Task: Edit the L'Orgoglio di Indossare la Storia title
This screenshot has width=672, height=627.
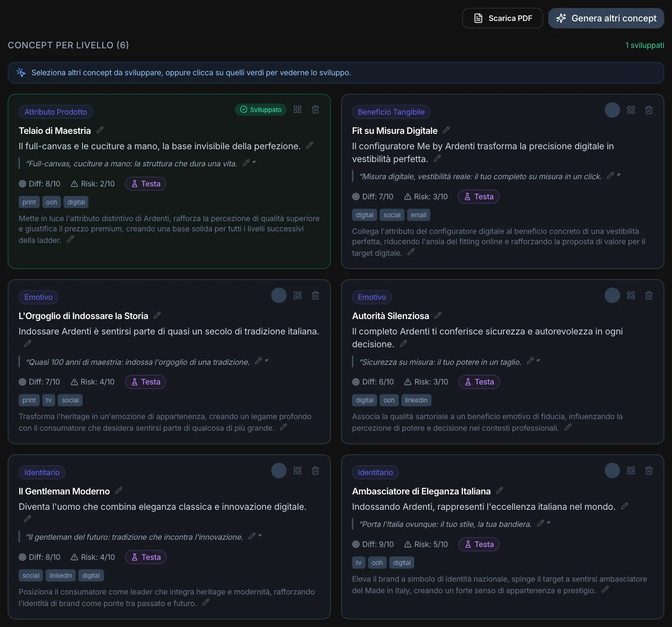Action: click(157, 315)
